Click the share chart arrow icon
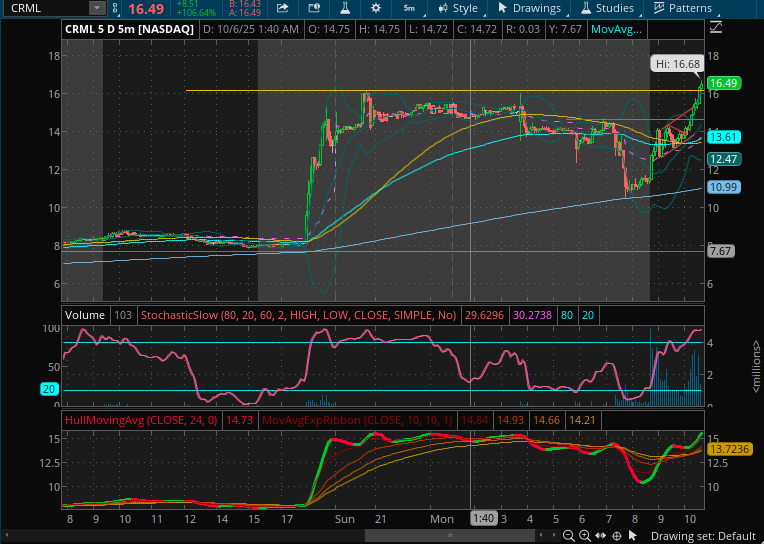Viewport: 764px width, 544px height. point(283,8)
